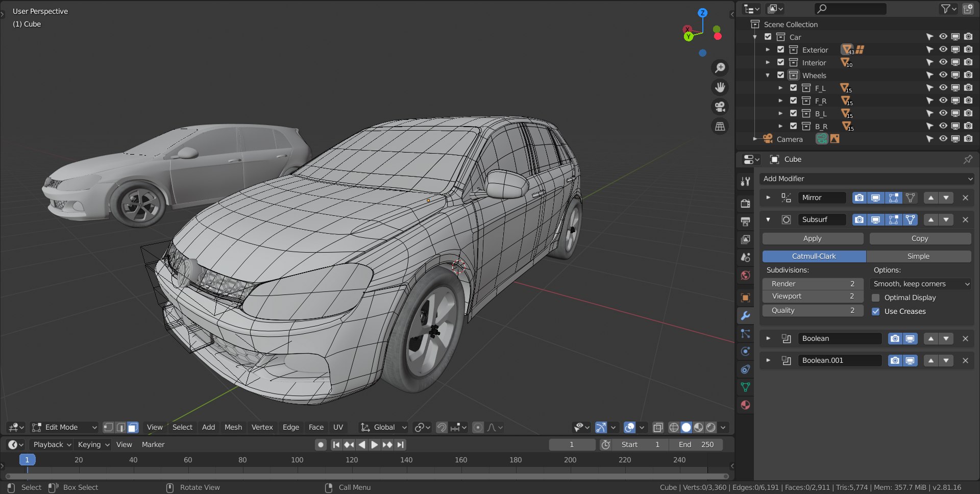Open the Modifiers wrench properties tab

pyautogui.click(x=745, y=316)
